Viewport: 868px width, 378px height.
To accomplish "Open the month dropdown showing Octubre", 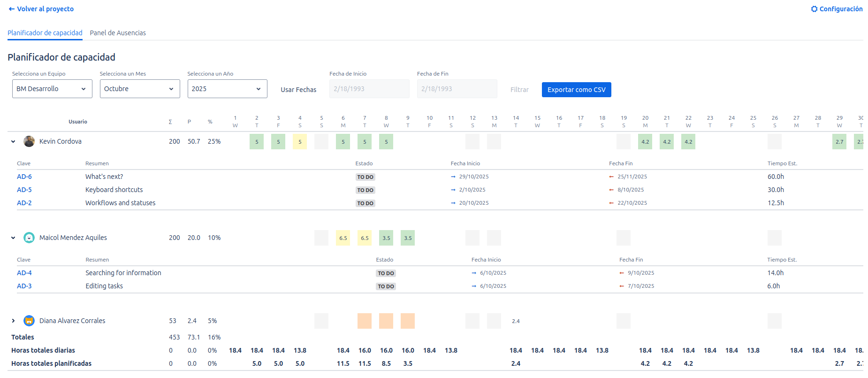I will pyautogui.click(x=140, y=89).
